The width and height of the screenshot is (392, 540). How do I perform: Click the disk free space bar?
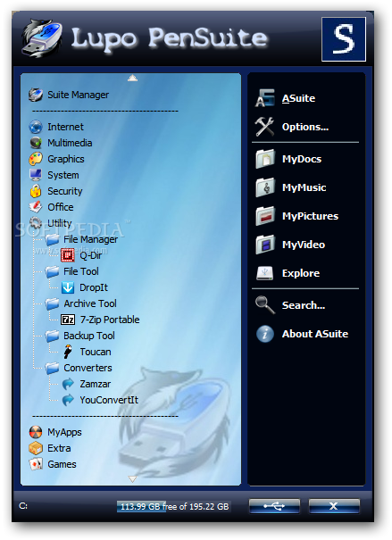coord(173,507)
